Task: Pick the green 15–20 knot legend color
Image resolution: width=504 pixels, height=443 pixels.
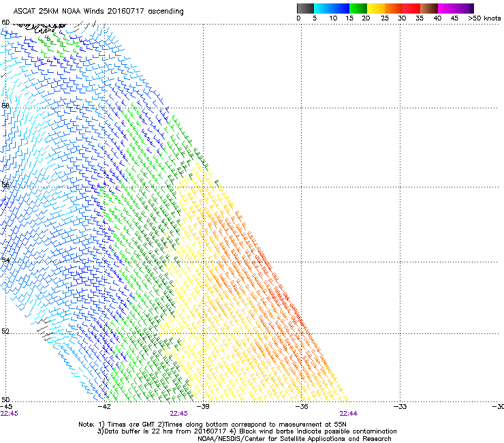Action: 358,8
